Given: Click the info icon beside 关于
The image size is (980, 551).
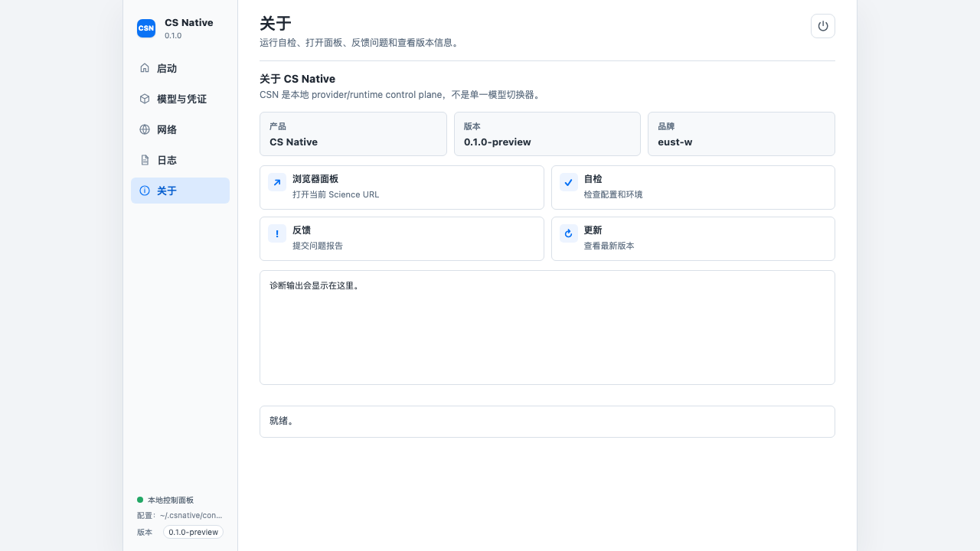Looking at the screenshot, I should click(145, 191).
